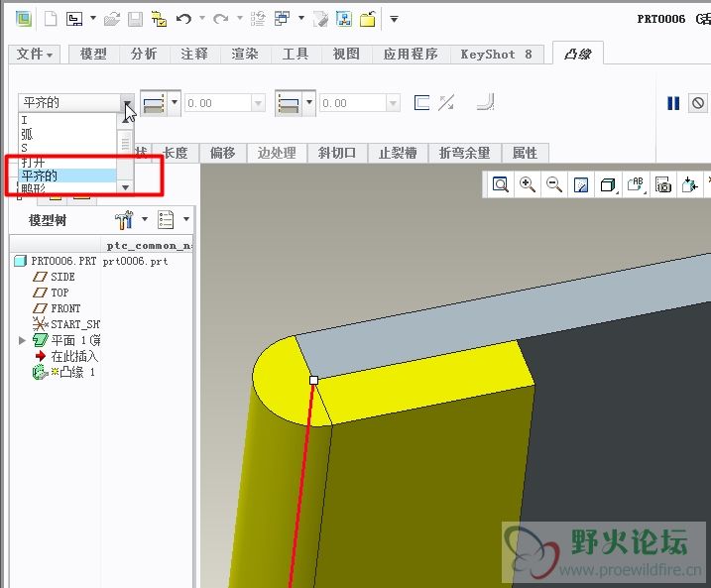Switch to the 分析 ribbon tab
Viewport: 711px width, 588px height.
144,55
